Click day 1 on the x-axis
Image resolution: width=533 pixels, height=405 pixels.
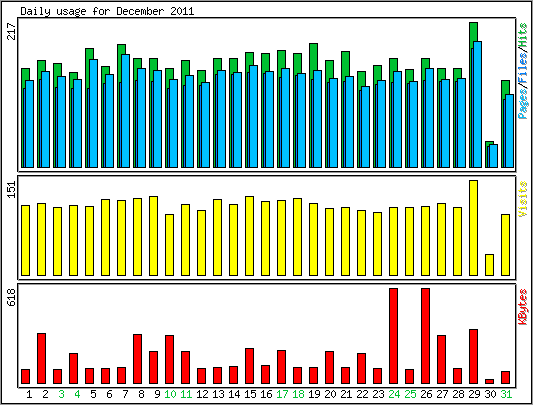click(x=29, y=394)
